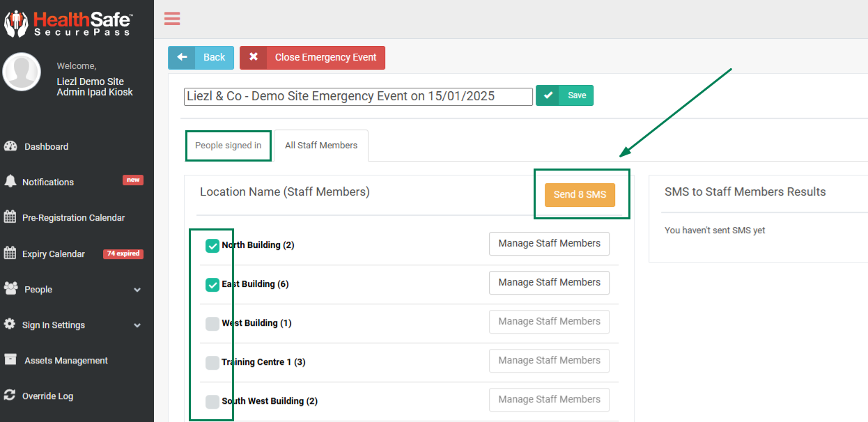868x422 pixels.
Task: Click the Notifications bell icon
Action: tap(10, 182)
